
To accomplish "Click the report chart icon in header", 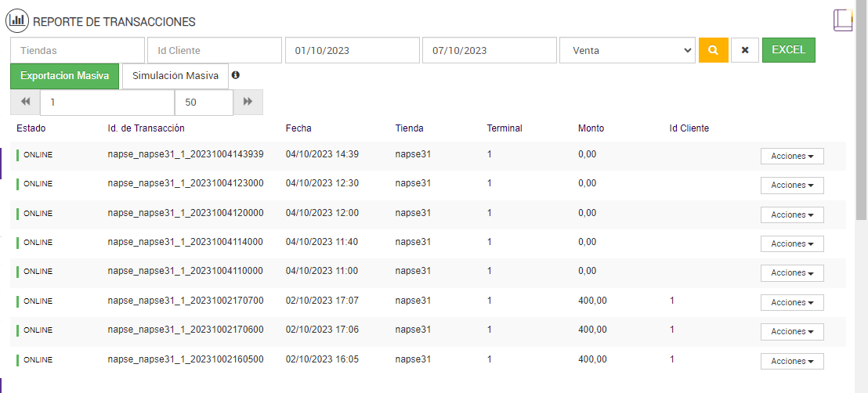I will (17, 21).
